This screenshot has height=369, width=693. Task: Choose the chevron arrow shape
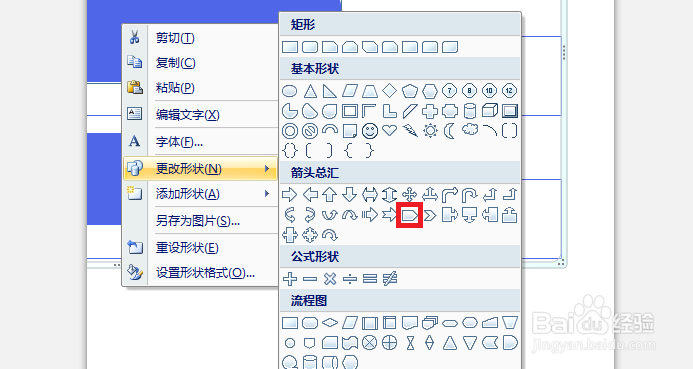point(430,215)
